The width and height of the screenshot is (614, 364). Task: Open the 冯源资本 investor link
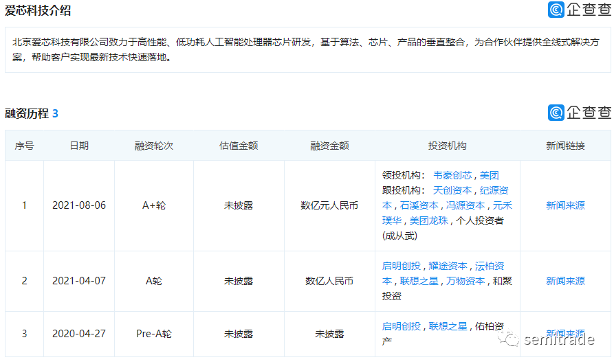click(465, 205)
